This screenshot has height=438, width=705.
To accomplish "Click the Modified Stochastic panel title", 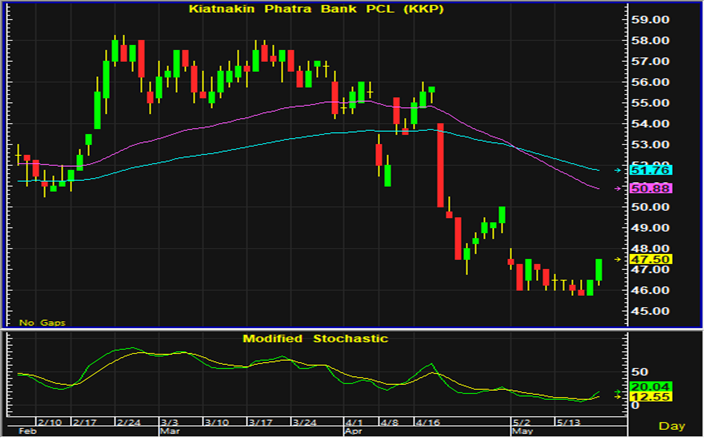I will point(315,339).
